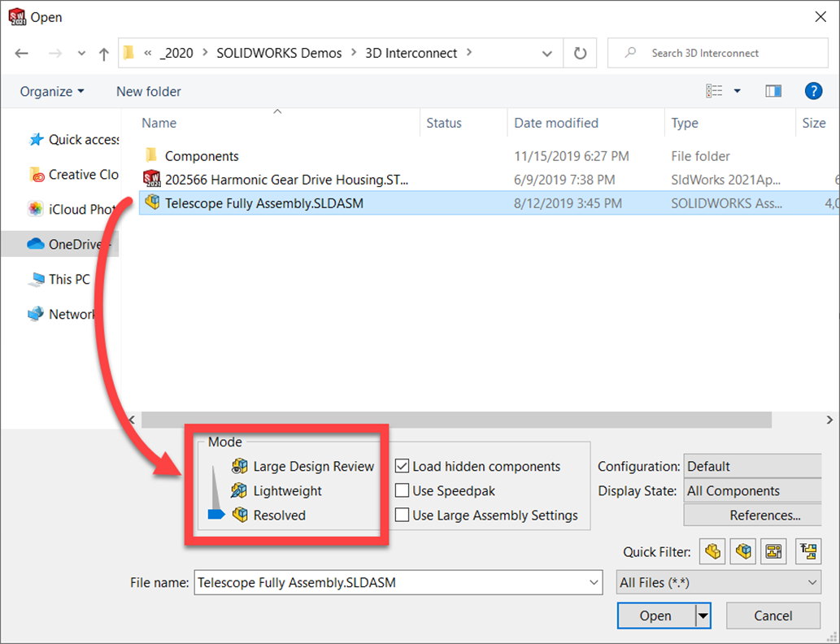Open the Help question mark icon
This screenshot has height=644, width=840.
813,91
